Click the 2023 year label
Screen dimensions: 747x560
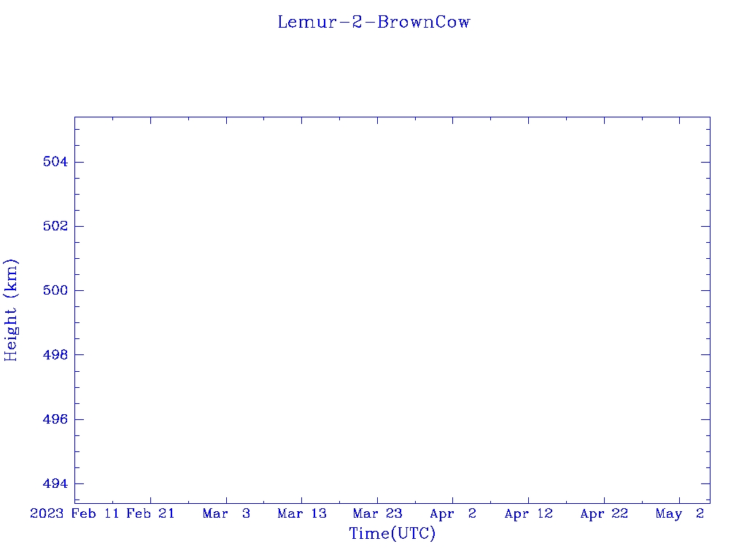tap(47, 513)
